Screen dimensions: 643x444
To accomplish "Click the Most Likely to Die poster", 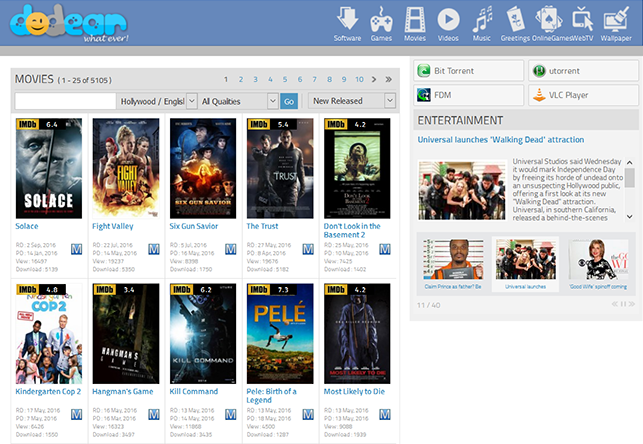I will [357, 333].
